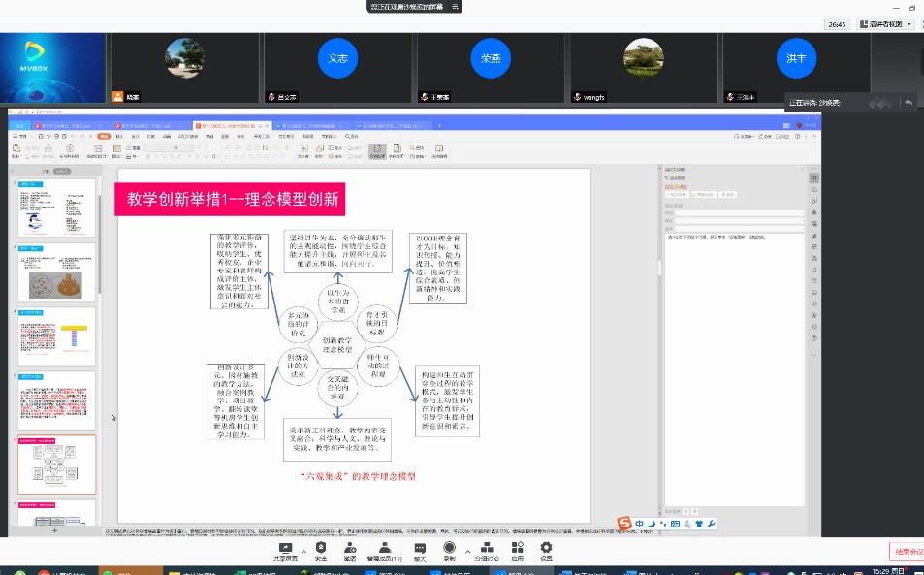Open the 聊天 chat icon
This screenshot has width=924, height=575.
[x=420, y=549]
